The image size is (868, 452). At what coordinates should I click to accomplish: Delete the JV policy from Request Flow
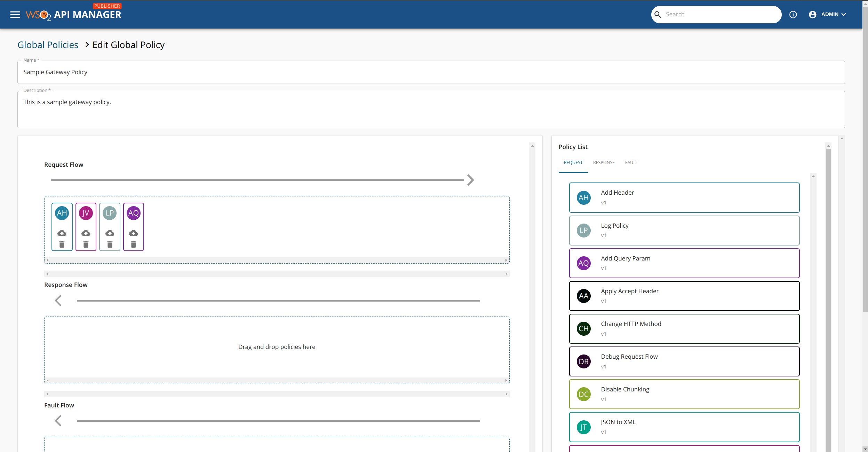coord(86,244)
